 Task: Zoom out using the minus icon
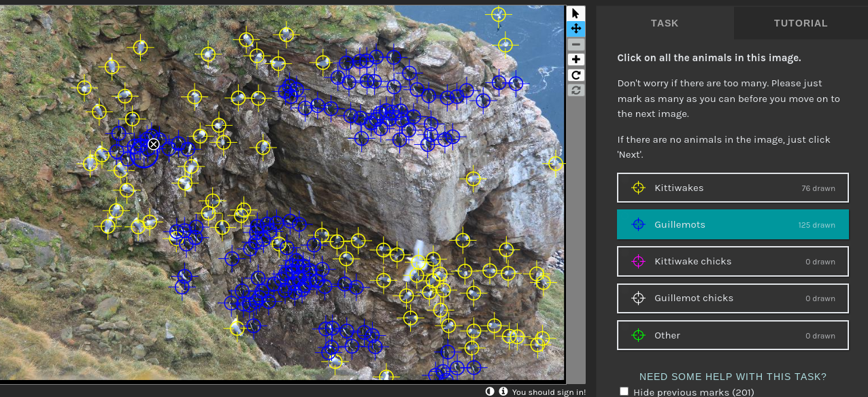click(575, 44)
